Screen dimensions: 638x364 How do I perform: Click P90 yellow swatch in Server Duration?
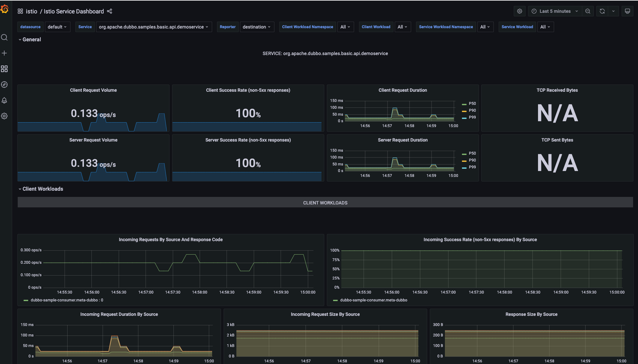point(464,161)
